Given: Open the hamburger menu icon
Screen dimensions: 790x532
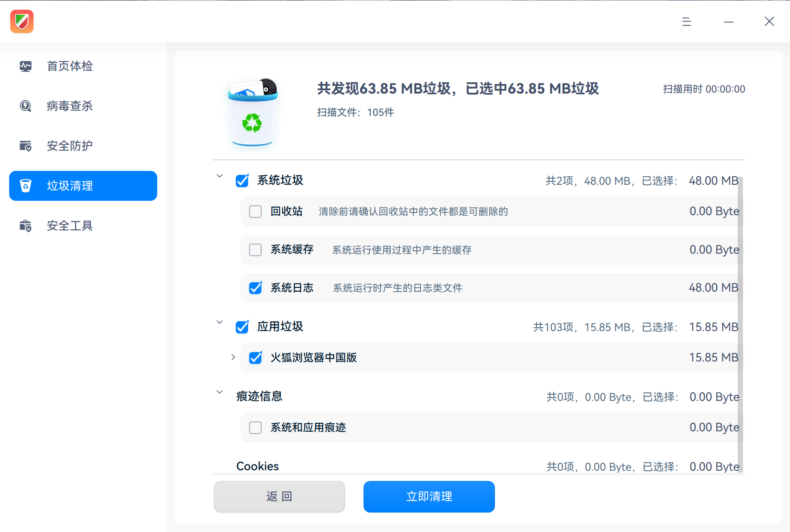Looking at the screenshot, I should click(x=686, y=21).
